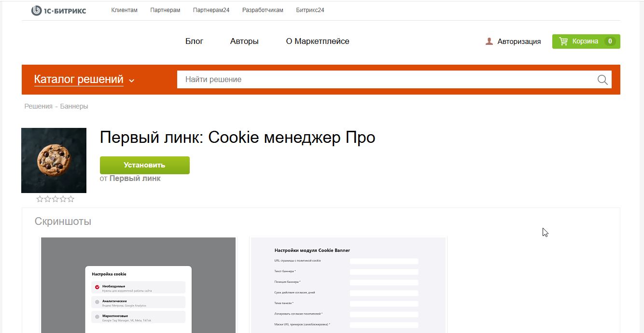
Task: Click Логировать согласие посетителей label
Action: point(298,314)
